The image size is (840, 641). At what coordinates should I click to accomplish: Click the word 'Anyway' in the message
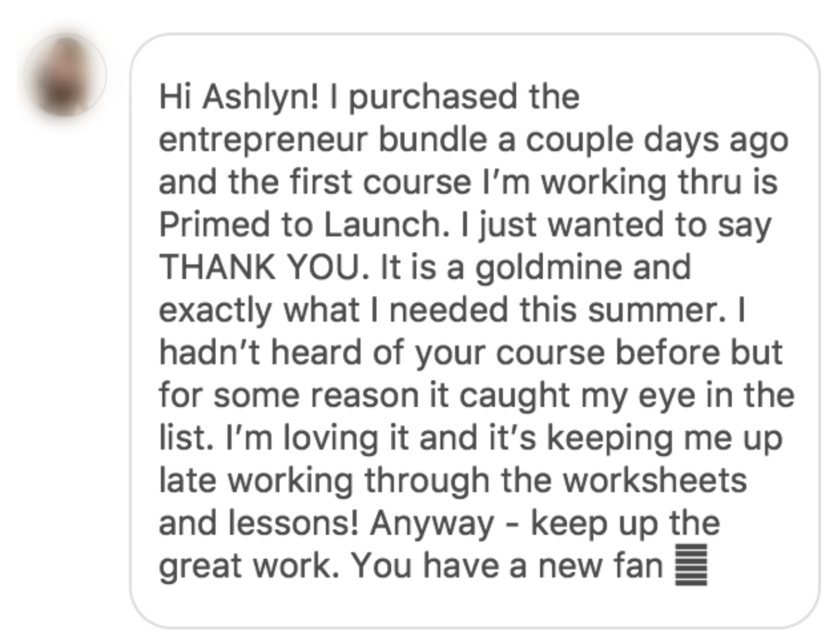click(432, 524)
